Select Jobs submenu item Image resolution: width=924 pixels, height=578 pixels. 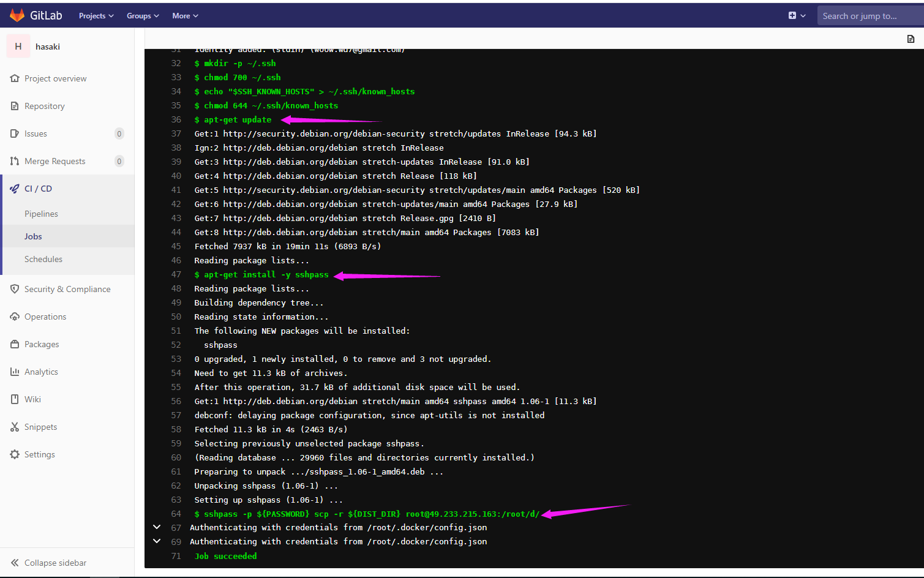tap(33, 236)
